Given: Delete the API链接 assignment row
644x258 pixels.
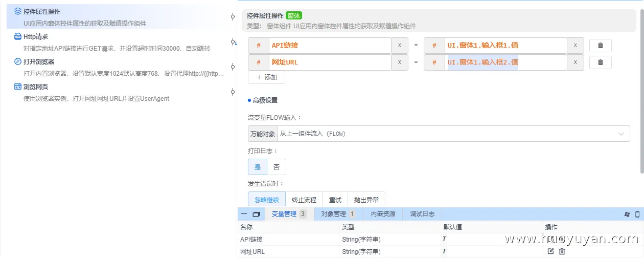Looking at the screenshot, I should pos(601,46).
